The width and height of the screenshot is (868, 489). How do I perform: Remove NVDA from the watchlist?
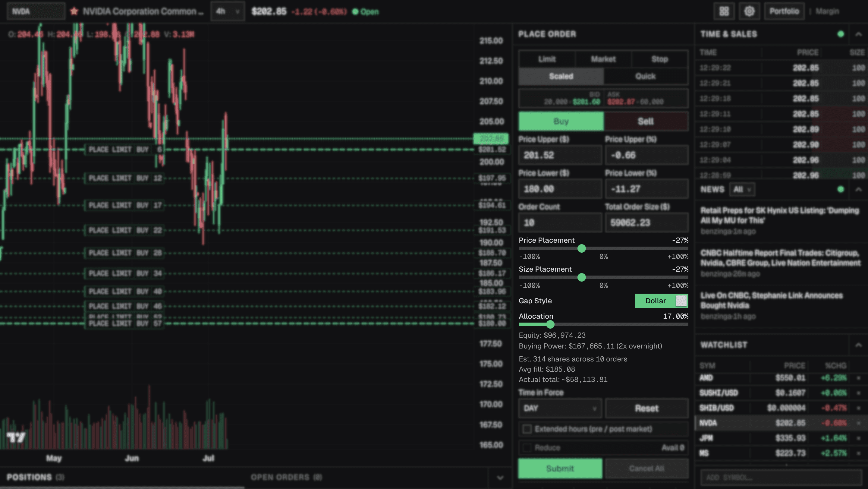tap(858, 423)
